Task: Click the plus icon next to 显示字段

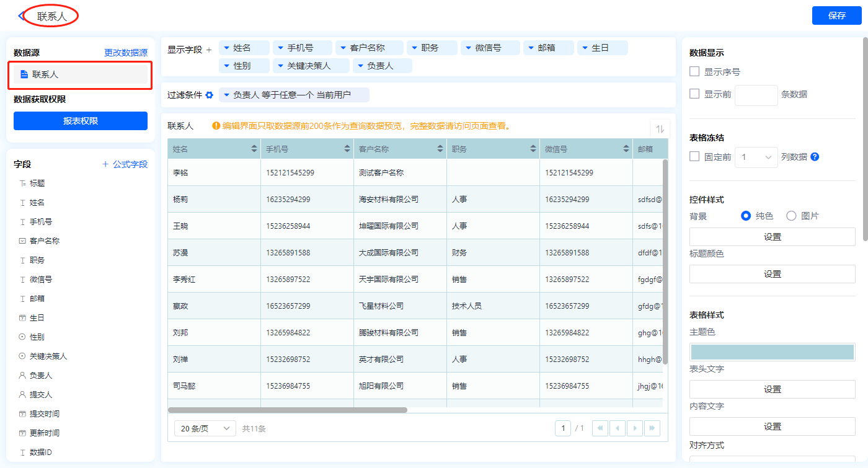Action: 209,50
